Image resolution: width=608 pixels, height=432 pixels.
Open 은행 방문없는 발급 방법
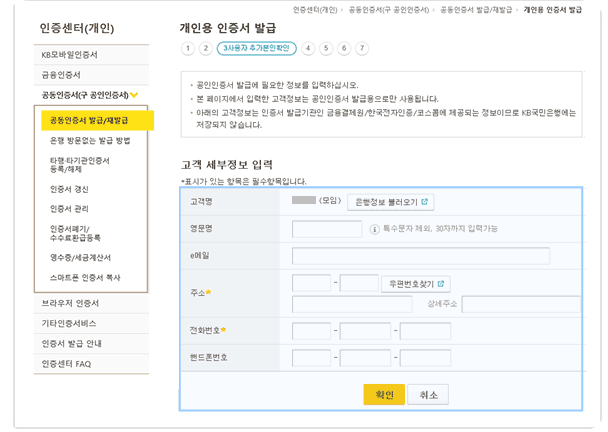click(90, 140)
